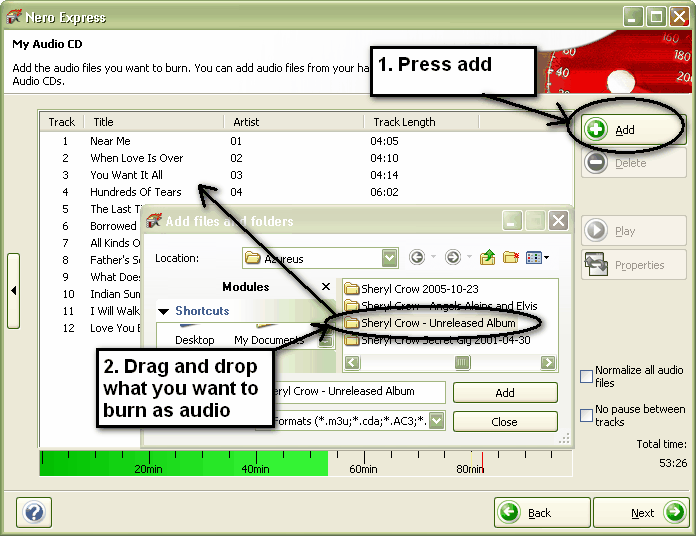Click the back navigation arrow in file dialog
The height and width of the screenshot is (536, 696).
tap(417, 257)
